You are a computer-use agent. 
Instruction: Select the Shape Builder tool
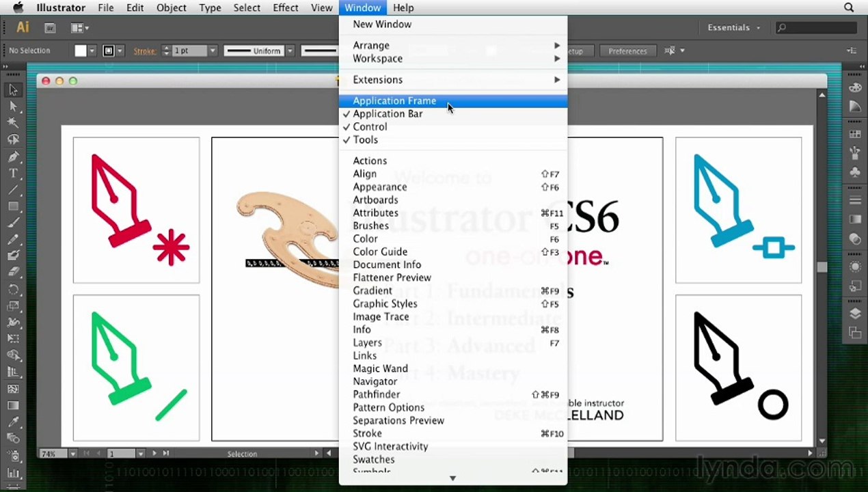tap(13, 355)
